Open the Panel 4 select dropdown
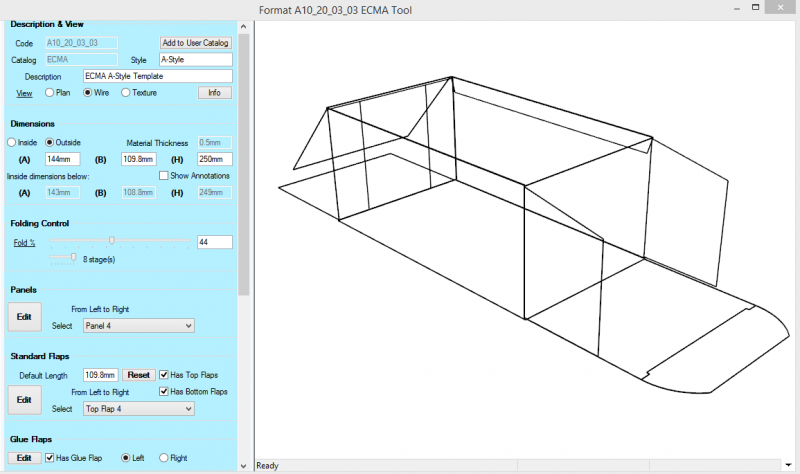The height and width of the screenshot is (474, 800). pos(139,326)
